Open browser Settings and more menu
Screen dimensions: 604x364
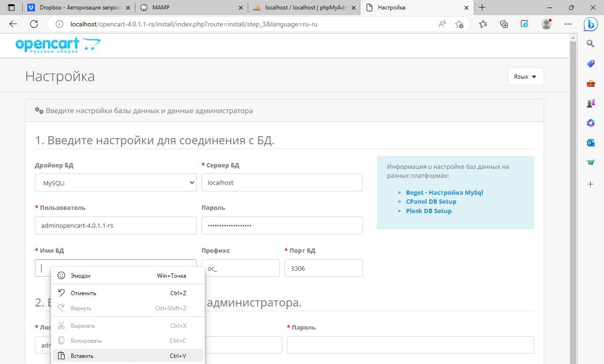point(568,24)
